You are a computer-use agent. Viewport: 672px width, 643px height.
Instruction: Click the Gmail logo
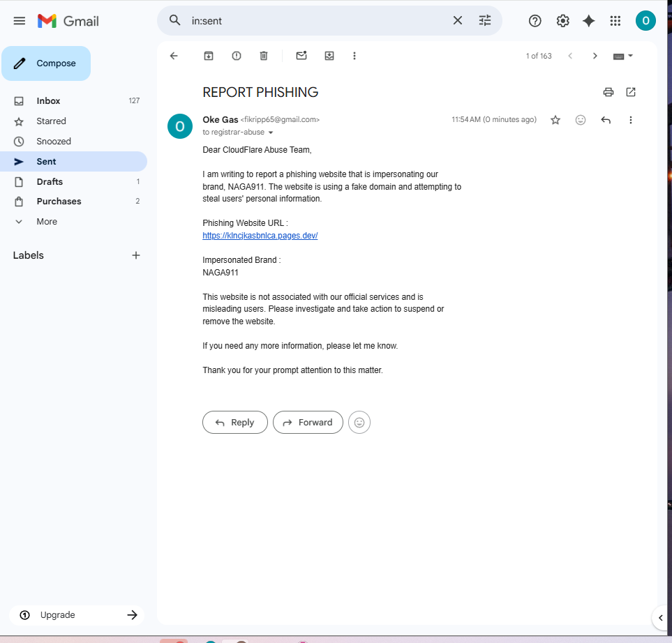[x=68, y=20]
